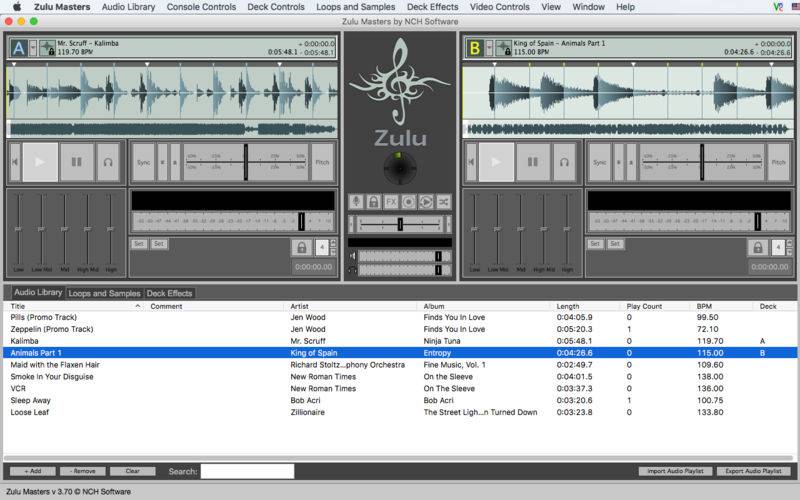The width and height of the screenshot is (800, 500).
Task: Click the shuffle crossfade icon
Action: 443,202
